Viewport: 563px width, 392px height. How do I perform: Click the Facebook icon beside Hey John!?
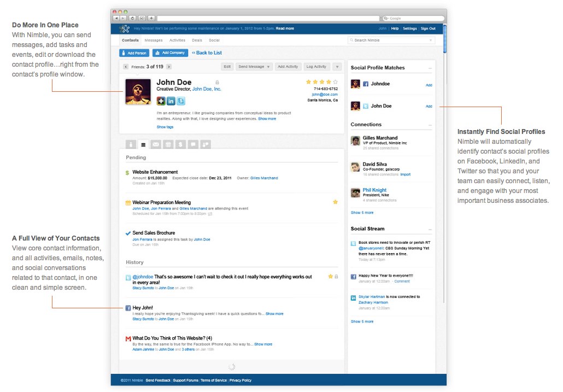tap(128, 308)
